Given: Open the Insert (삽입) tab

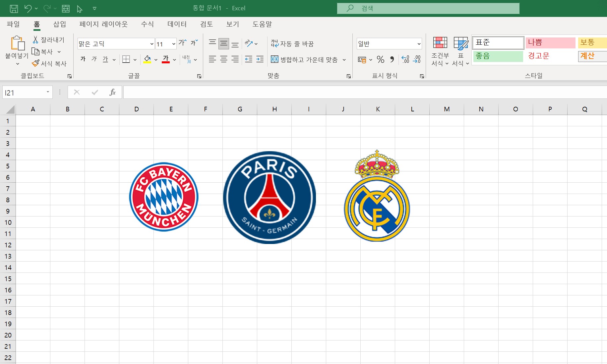Looking at the screenshot, I should point(60,24).
